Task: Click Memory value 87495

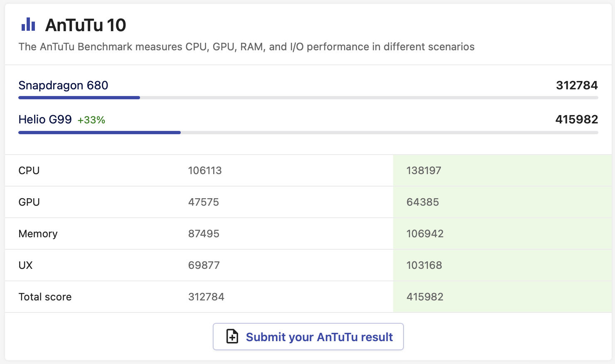Action: click(204, 234)
